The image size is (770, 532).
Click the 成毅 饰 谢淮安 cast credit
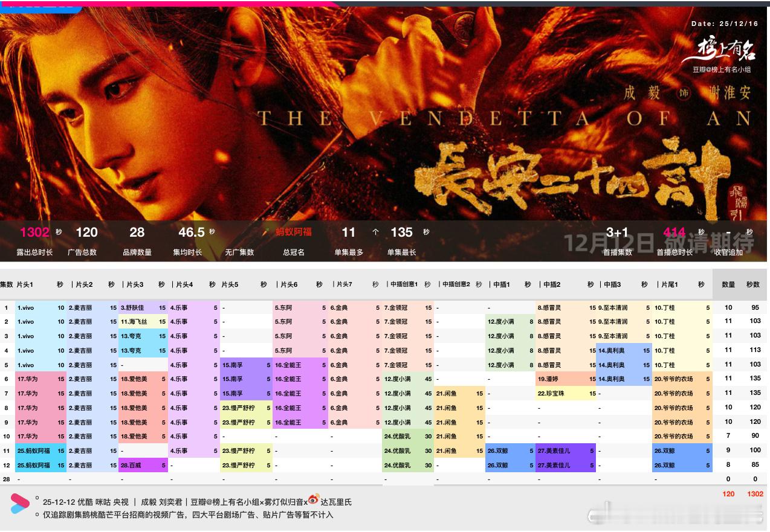(687, 93)
